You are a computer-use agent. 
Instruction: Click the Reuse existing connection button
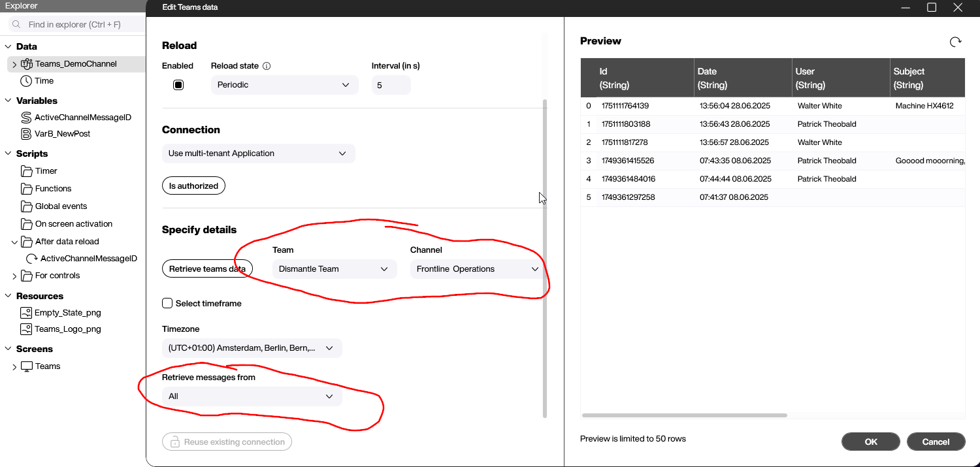[x=227, y=442]
